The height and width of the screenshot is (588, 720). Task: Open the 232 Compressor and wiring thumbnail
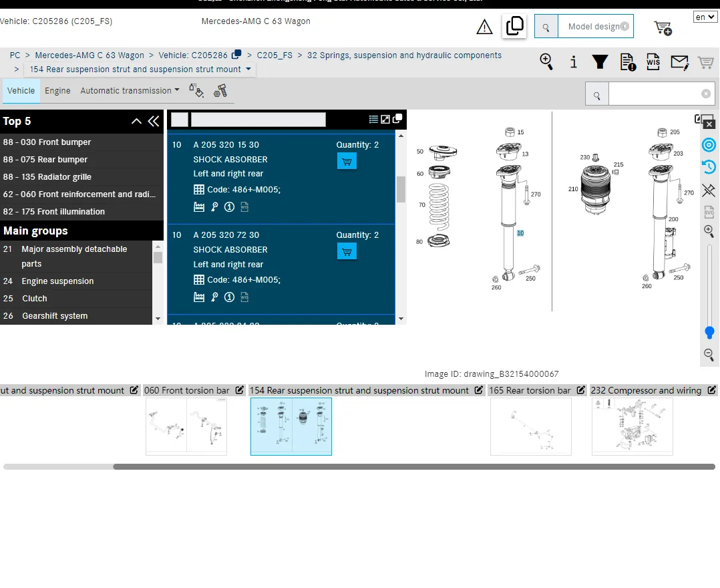tap(633, 426)
